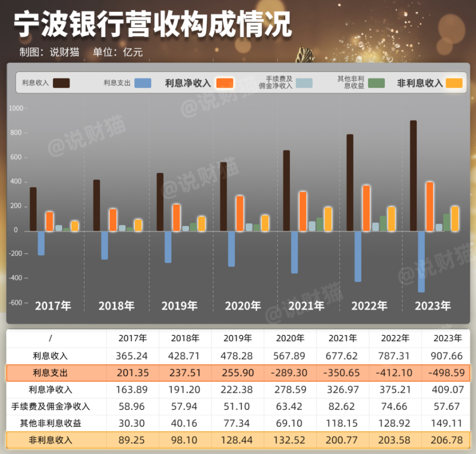Click the table cell 89.25

[x=132, y=440]
